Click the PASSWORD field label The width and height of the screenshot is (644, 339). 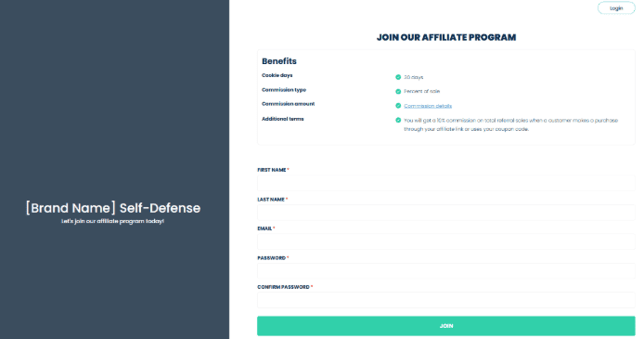(x=272, y=258)
